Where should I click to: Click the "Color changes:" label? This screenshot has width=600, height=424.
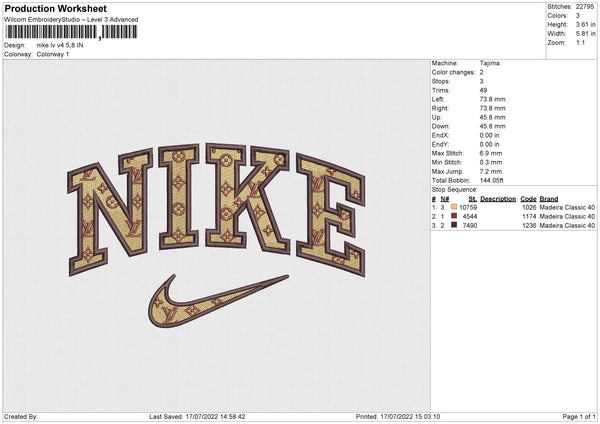click(453, 72)
